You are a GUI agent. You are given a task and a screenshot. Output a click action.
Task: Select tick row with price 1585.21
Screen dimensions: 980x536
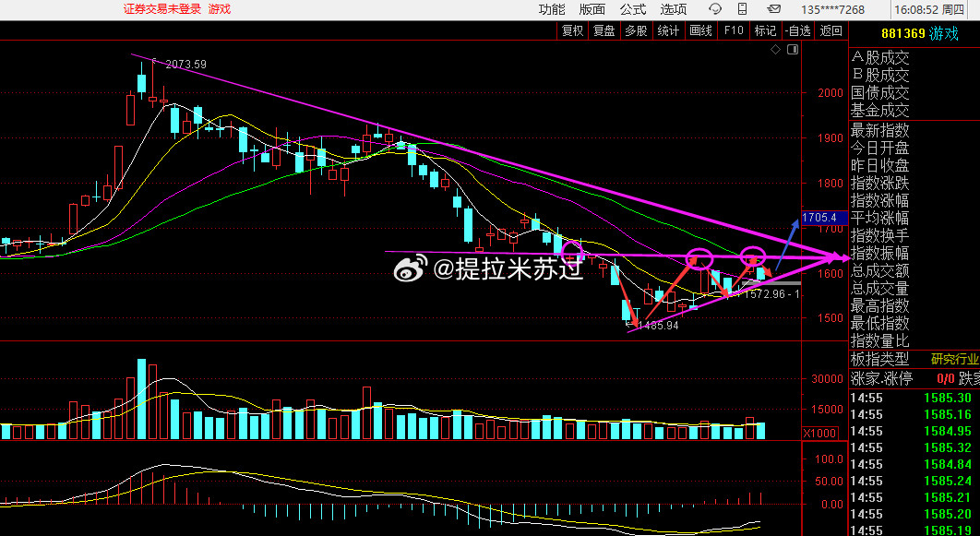tap(914, 497)
